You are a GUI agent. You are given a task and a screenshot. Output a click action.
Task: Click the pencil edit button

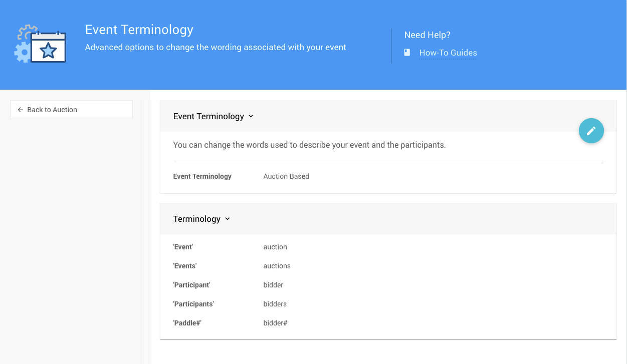click(x=591, y=131)
